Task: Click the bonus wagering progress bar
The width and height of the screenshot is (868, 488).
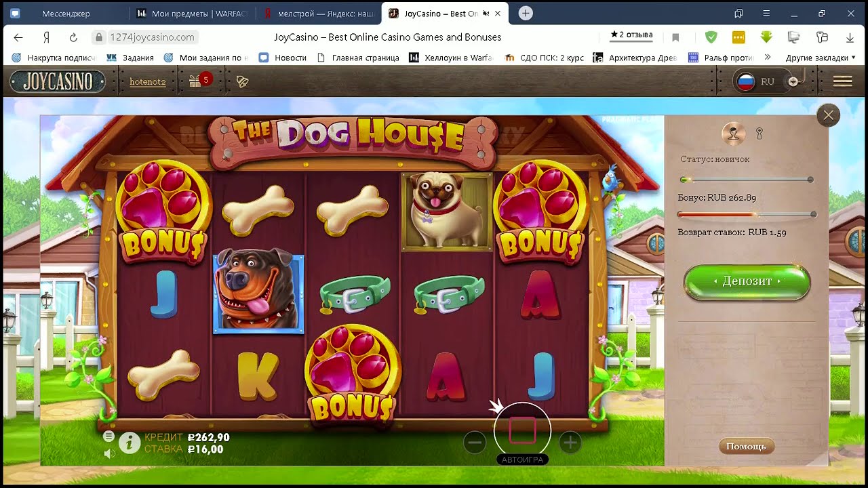Action: pyautogui.click(x=747, y=214)
